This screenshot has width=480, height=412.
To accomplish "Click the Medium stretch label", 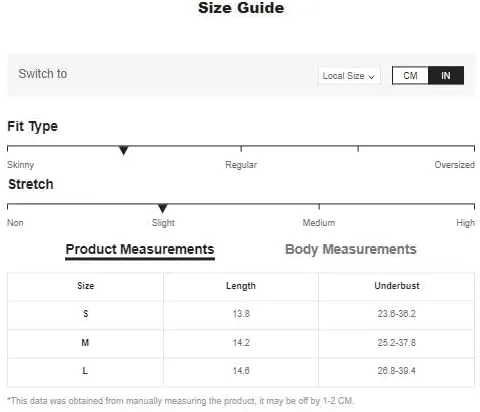I will tap(319, 223).
